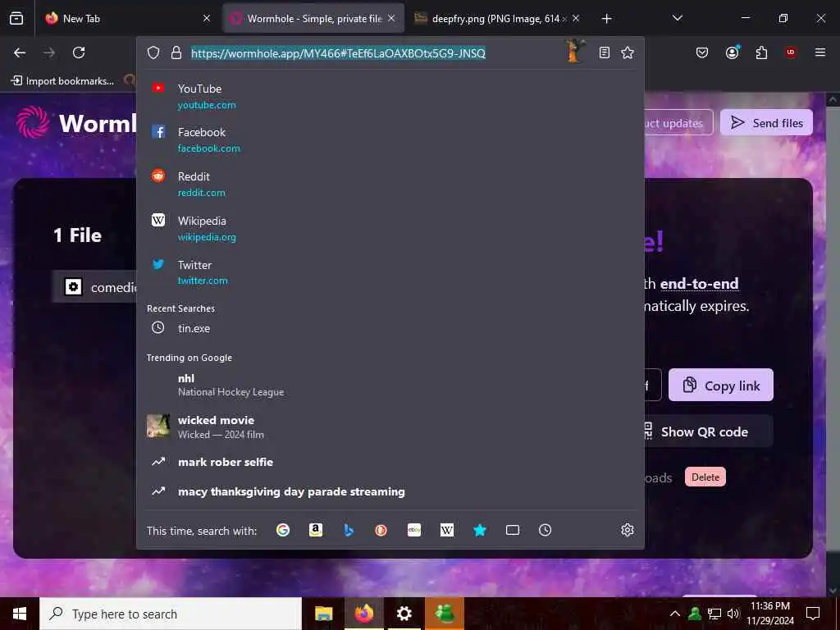Open the notification center
This screenshot has height=630, width=840.
813,614
